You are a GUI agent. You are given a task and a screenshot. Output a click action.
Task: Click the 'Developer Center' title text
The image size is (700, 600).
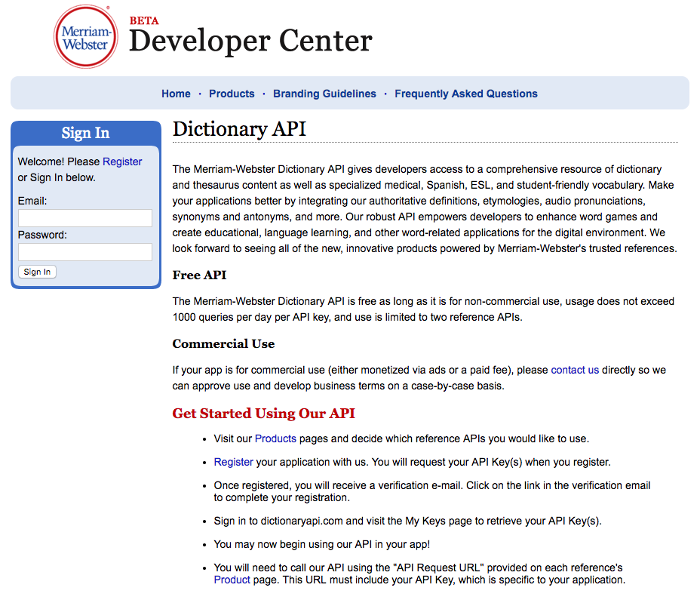[250, 41]
